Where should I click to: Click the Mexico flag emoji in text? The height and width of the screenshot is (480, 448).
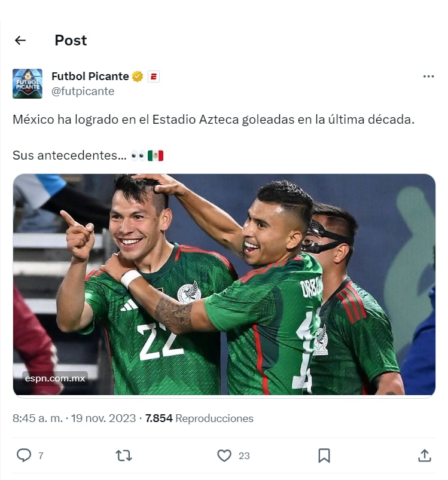pyautogui.click(x=156, y=155)
